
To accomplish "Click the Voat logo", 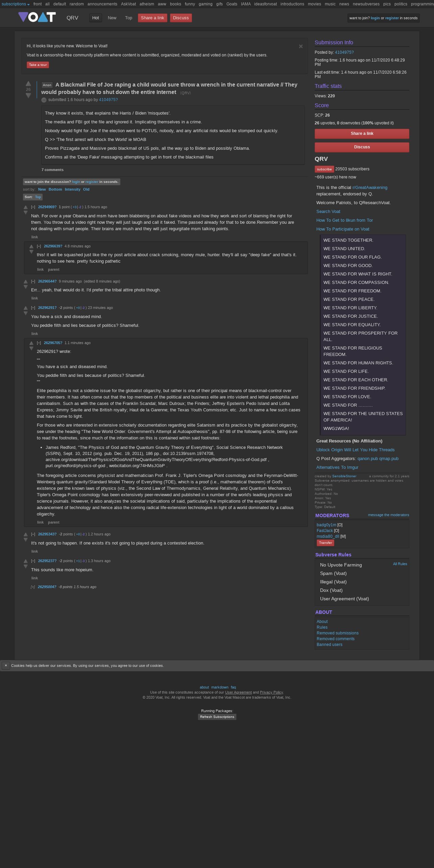I will 37,17.
